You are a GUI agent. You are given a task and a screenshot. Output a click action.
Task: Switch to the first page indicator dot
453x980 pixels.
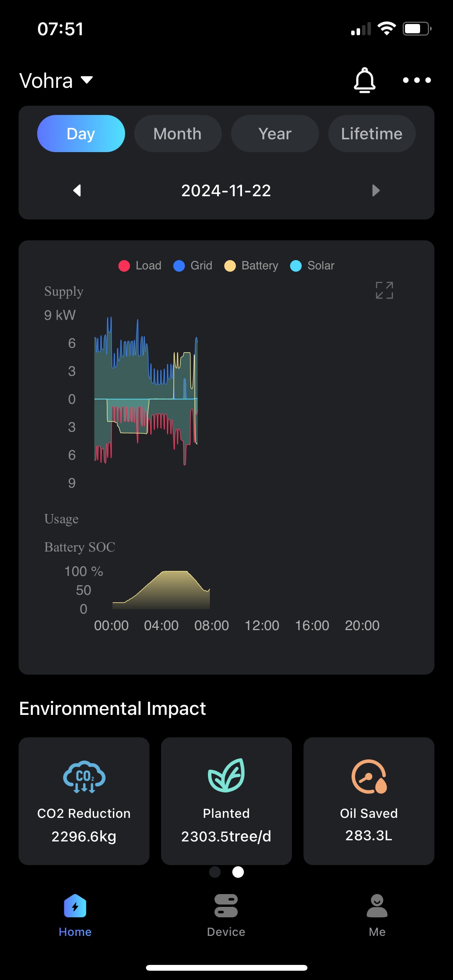(215, 872)
